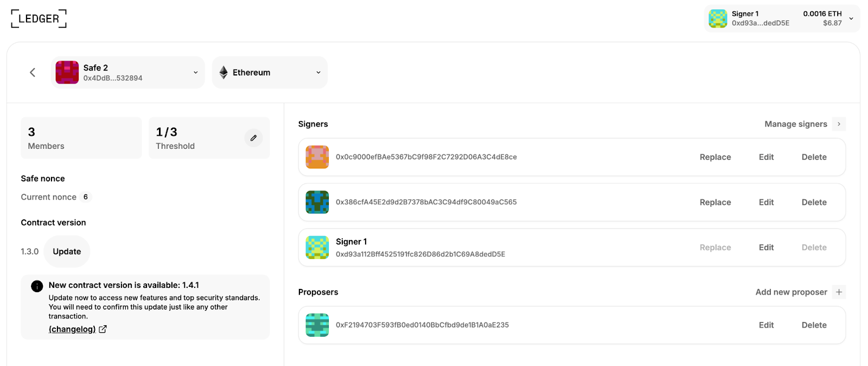Go back using the left arrow
The height and width of the screenshot is (366, 868).
33,72
